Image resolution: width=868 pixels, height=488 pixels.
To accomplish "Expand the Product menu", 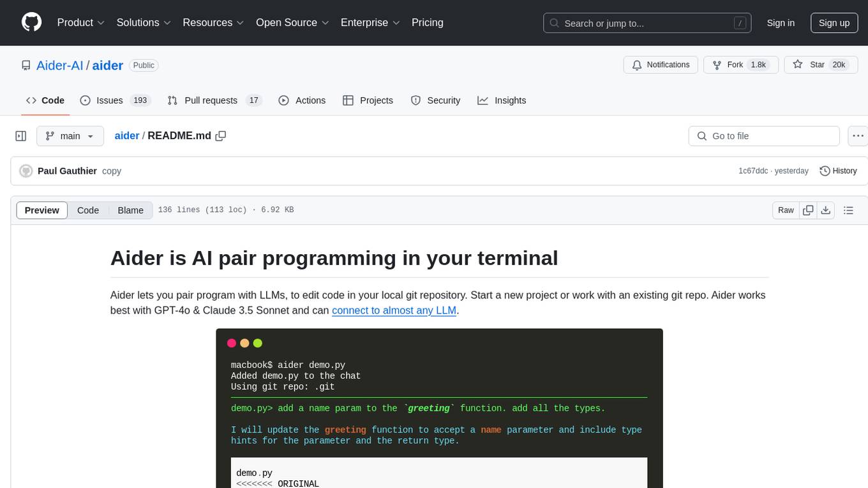I will (x=81, y=22).
